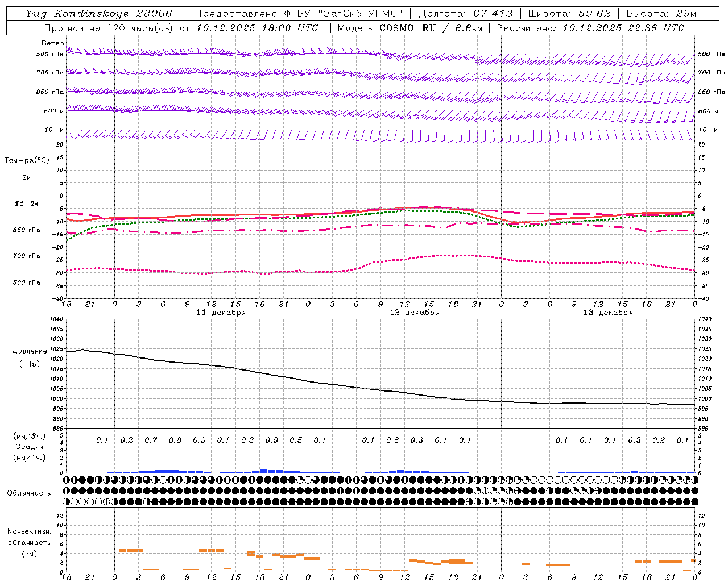Click the 'Облачность' cloud cover label
Image resolution: width=728 pixels, height=582 pixels.
click(29, 493)
